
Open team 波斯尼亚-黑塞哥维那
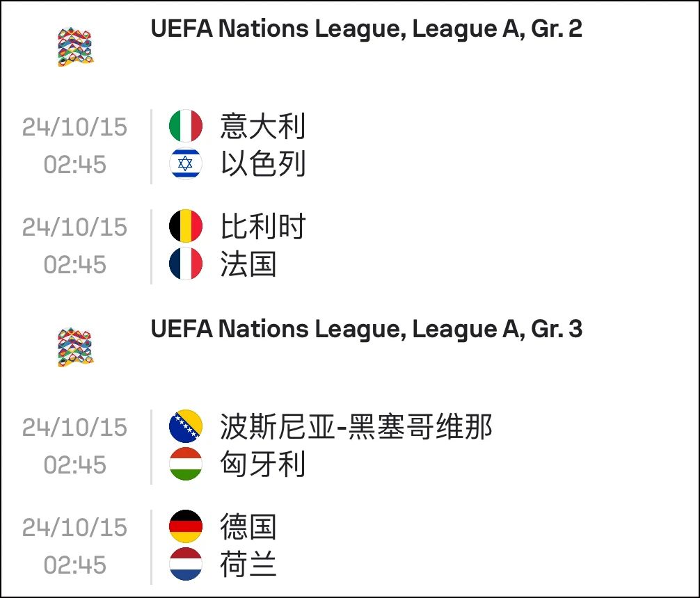pyautogui.click(x=356, y=426)
